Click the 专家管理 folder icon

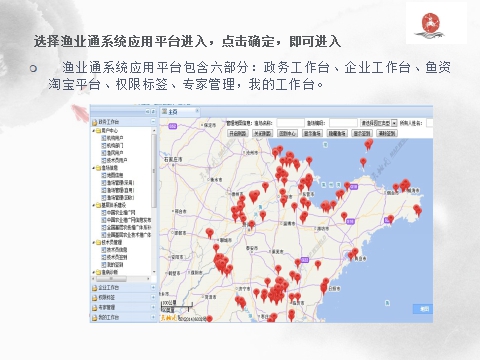[95, 308]
